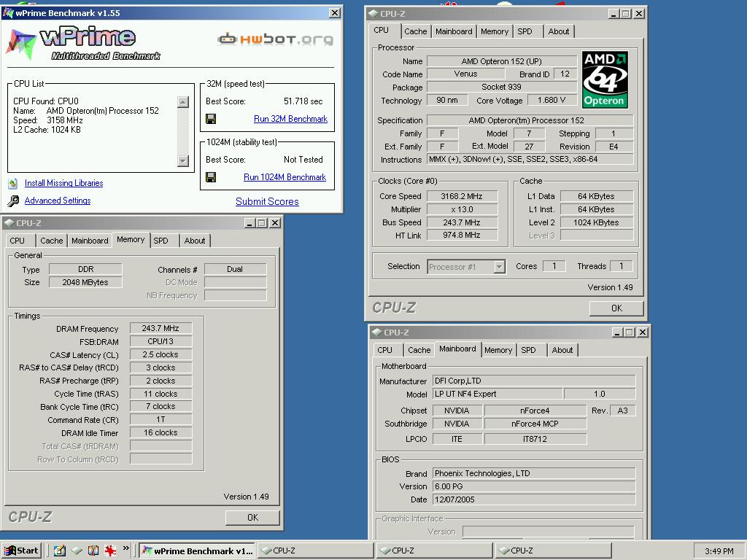The width and height of the screenshot is (747, 560).
Task: Click the red splat quick launch icon
Action: coord(111,551)
